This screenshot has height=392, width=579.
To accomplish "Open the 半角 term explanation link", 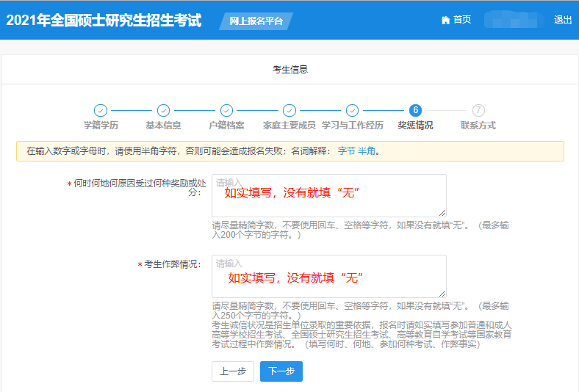I will pos(367,151).
